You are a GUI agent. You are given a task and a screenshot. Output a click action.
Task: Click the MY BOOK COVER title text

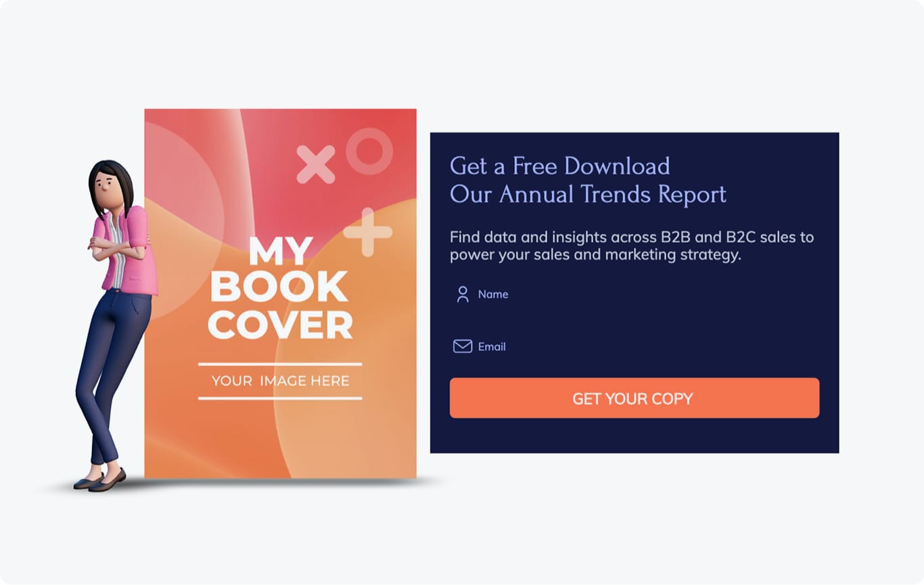[x=280, y=288]
